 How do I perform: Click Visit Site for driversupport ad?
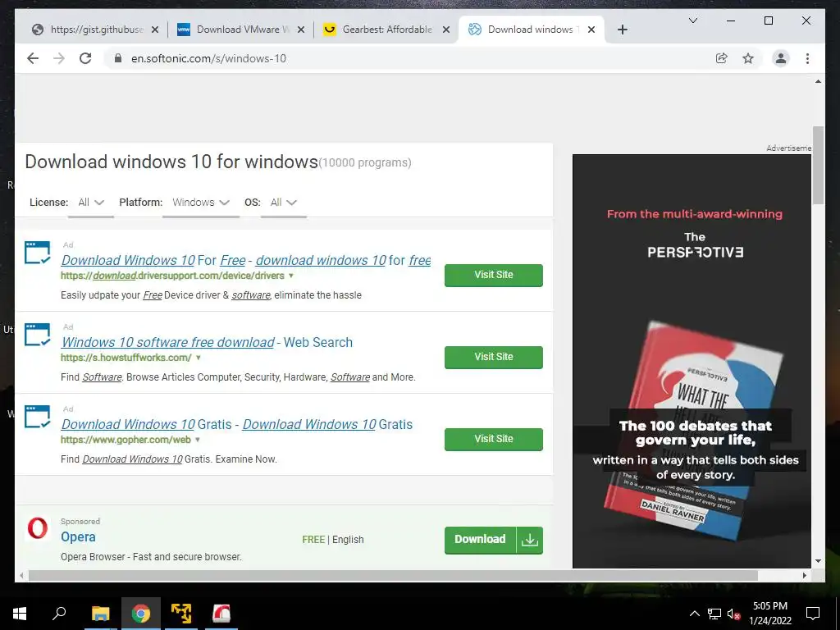pos(493,275)
